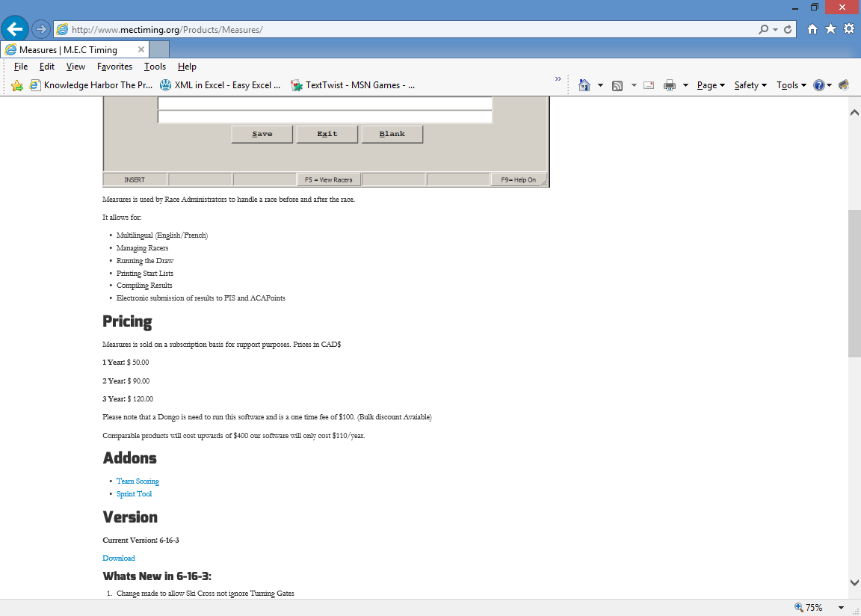Click the IE page icon in the address bar
The width and height of the screenshot is (861, 616).
63,29
